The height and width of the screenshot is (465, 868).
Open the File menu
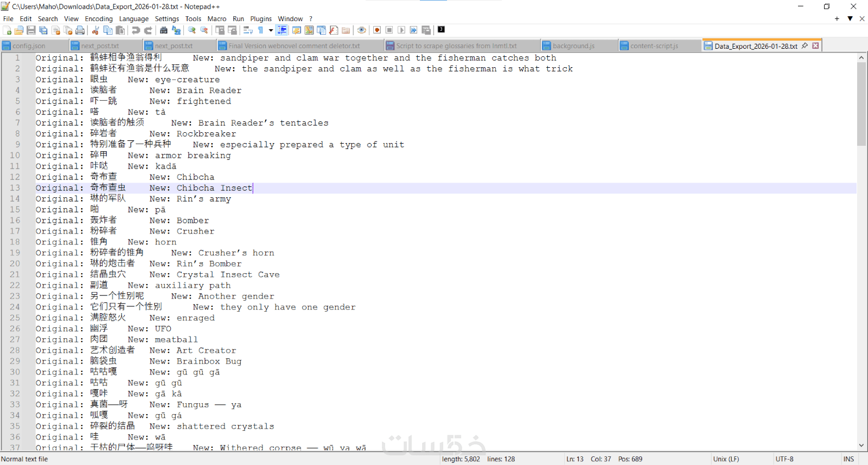8,18
